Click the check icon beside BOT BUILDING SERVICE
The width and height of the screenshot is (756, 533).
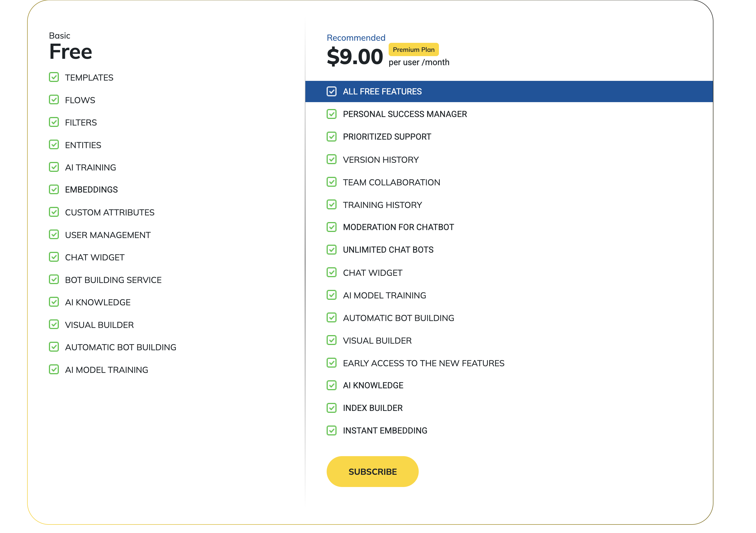54,280
